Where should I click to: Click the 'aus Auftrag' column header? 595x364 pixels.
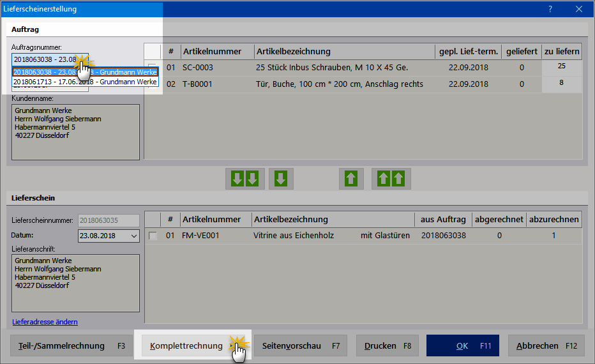(443, 220)
